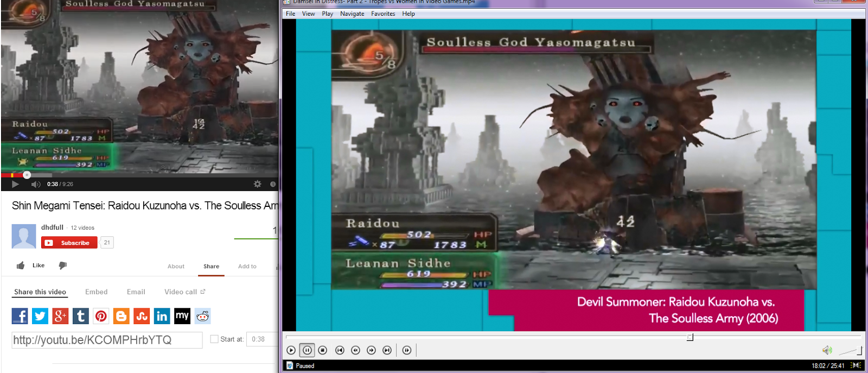Click the Pause button in media player

click(x=307, y=350)
